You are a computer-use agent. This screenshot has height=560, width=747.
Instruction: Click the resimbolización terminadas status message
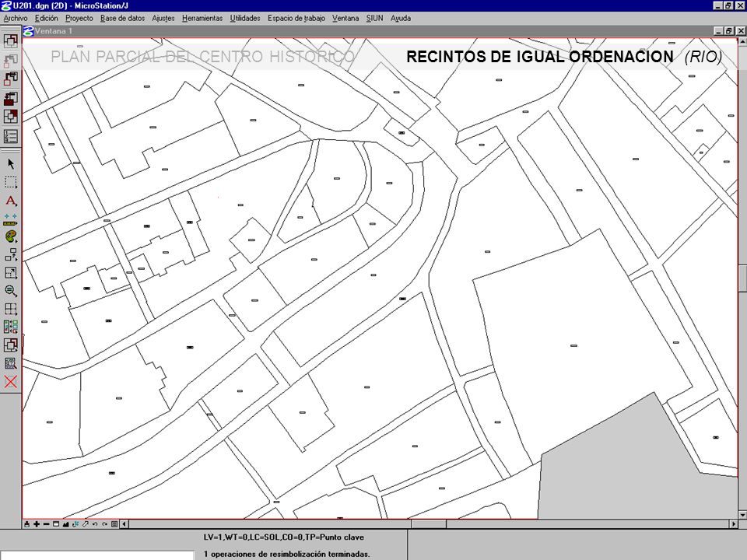pos(286,555)
